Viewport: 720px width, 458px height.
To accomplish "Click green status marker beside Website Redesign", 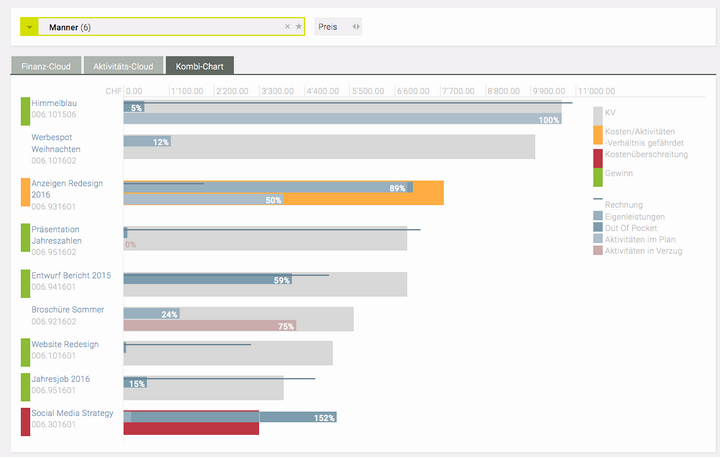I will click(25, 352).
